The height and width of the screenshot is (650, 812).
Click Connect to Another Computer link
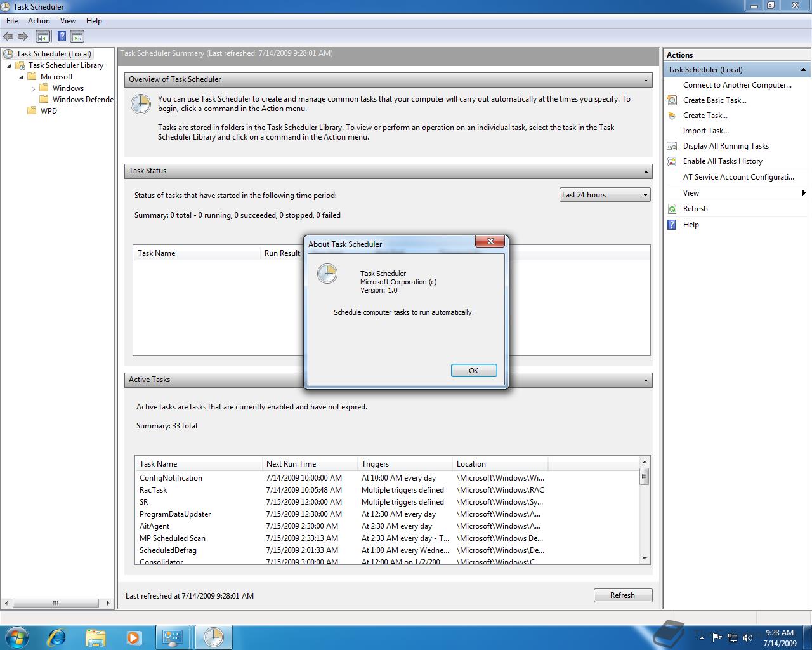point(737,85)
